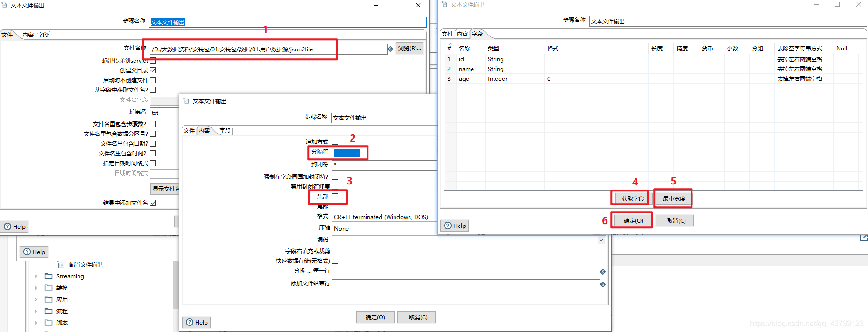Click the 分隔符 input field

point(384,153)
